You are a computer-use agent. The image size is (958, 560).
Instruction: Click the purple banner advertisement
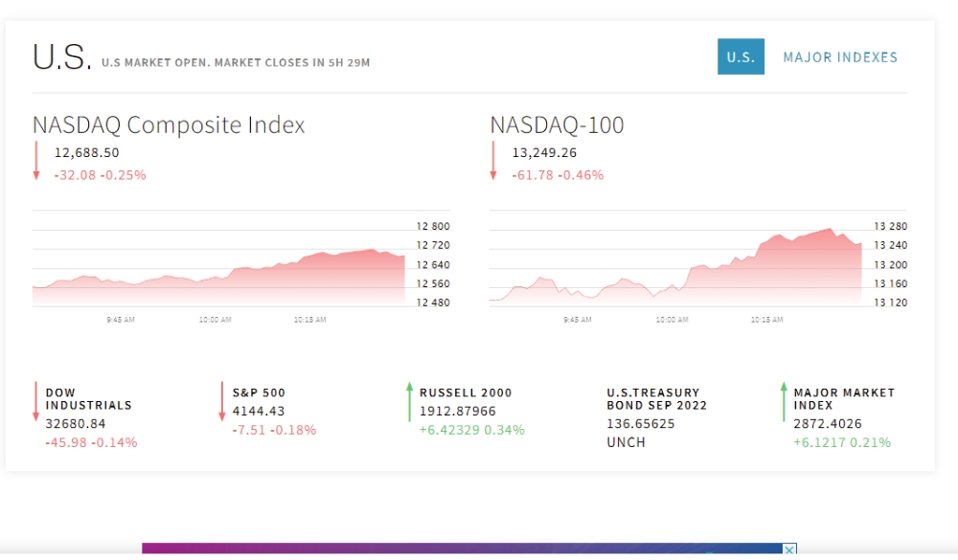(x=469, y=549)
